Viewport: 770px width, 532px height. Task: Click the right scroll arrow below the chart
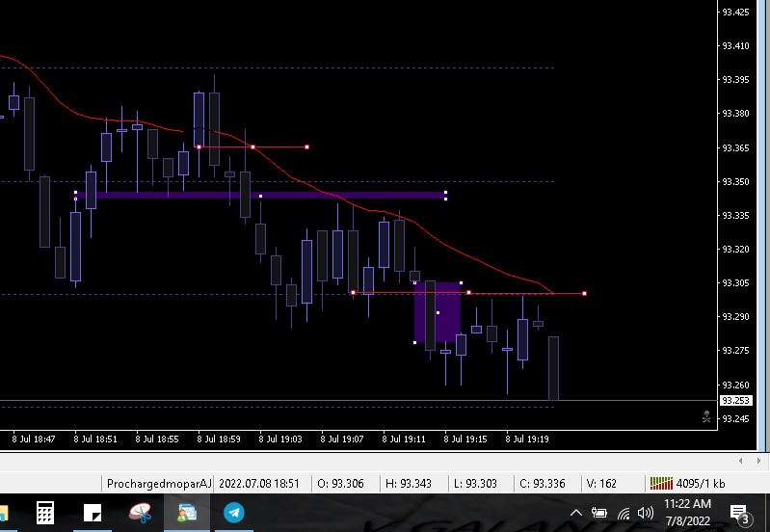click(758, 461)
